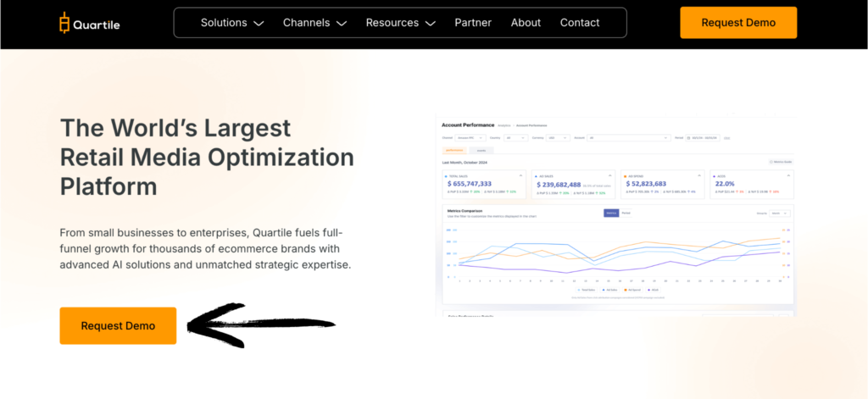Click Request Demo in the header
The image size is (868, 399).
(x=738, y=23)
